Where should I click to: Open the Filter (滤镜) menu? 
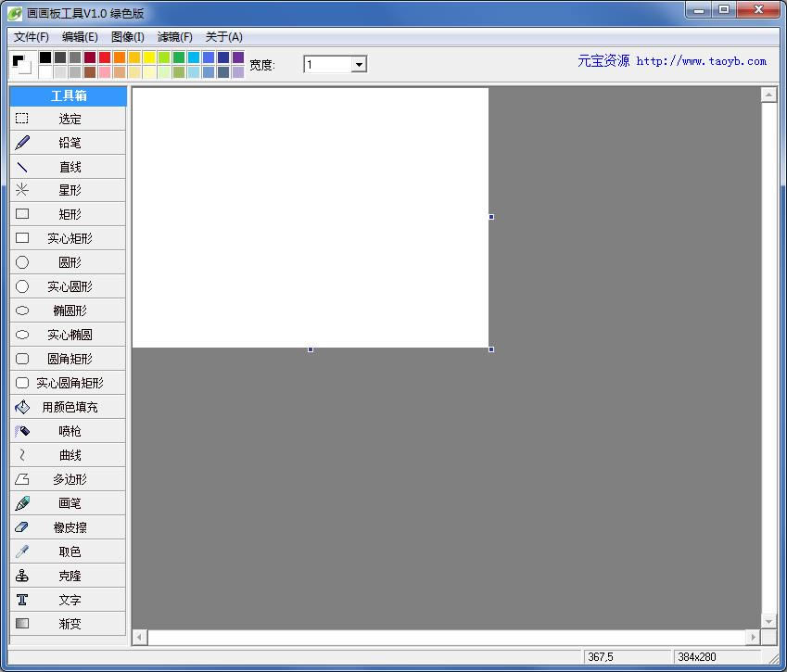click(174, 37)
